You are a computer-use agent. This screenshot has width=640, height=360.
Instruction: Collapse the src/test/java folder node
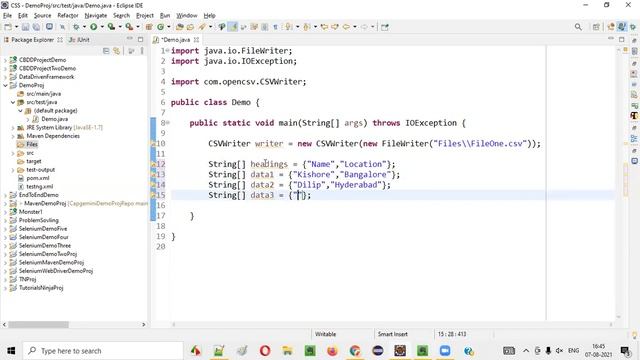[13, 102]
